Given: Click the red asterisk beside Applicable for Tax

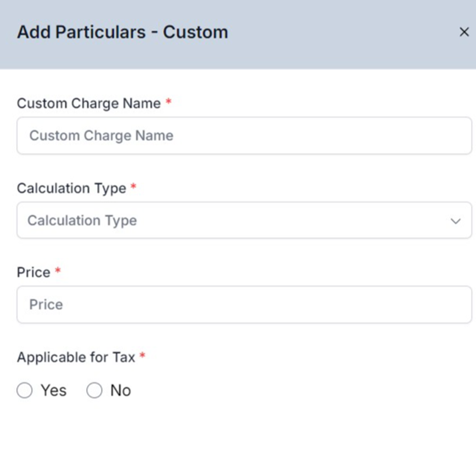Looking at the screenshot, I should (142, 355).
